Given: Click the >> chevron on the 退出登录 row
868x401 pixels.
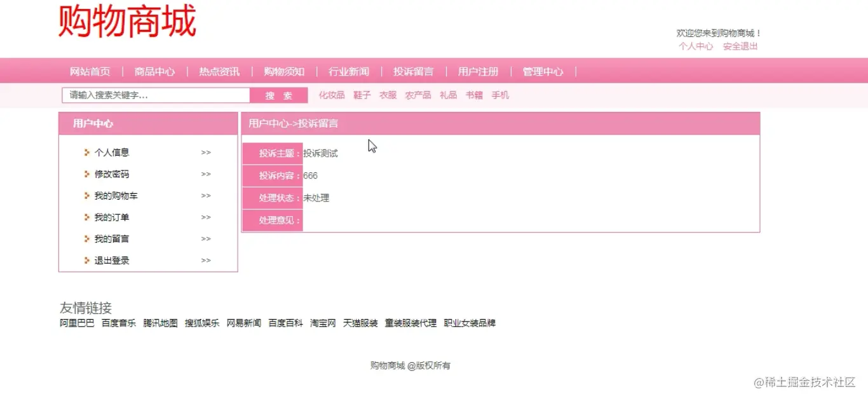Looking at the screenshot, I should coord(206,261).
